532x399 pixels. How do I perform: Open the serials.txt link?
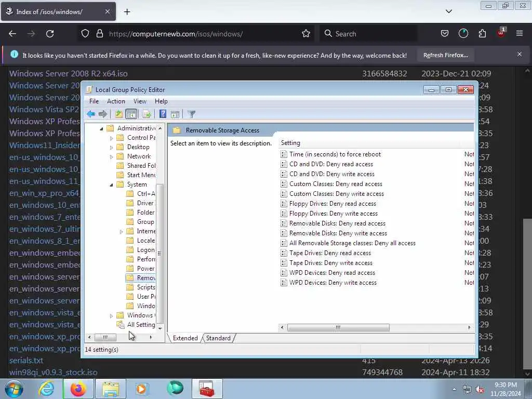click(x=26, y=361)
